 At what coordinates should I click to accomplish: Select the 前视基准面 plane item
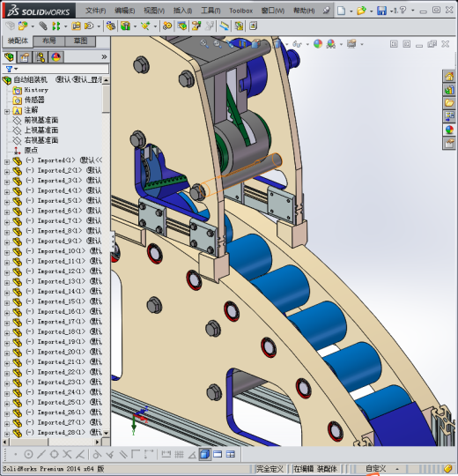41,120
